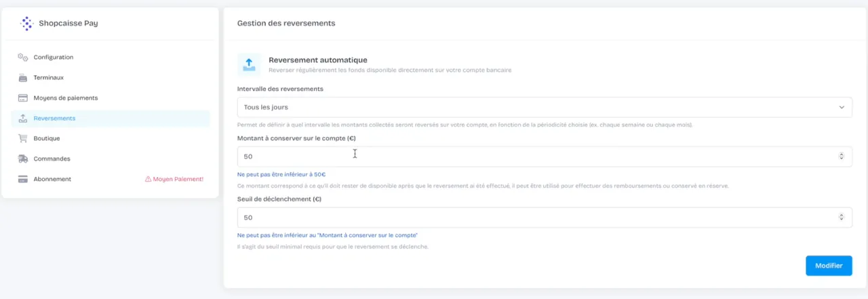Click the Modifier button
Screen dimensions: 868x299
pos(829,266)
